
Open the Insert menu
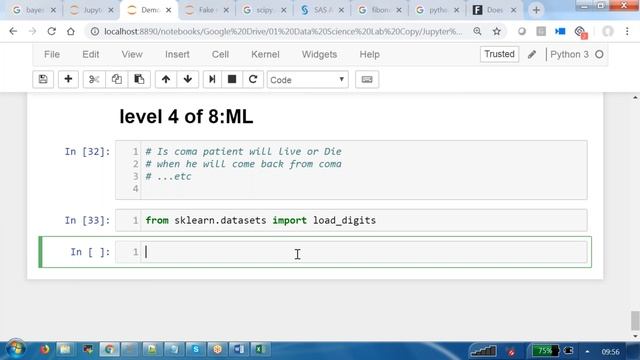tap(177, 54)
